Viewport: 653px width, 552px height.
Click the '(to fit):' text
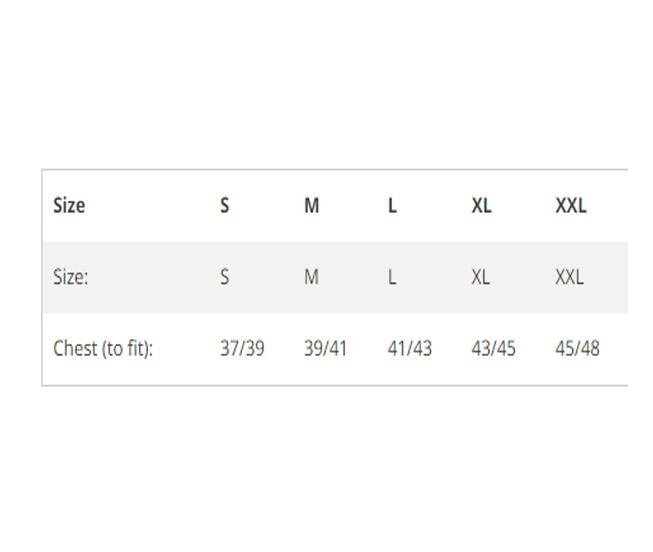[x=128, y=348]
